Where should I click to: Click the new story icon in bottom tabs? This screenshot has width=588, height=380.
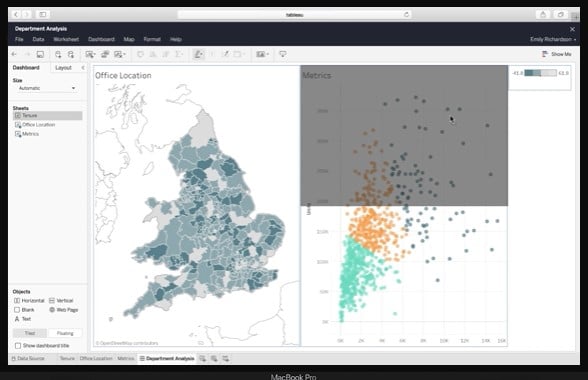(x=226, y=359)
